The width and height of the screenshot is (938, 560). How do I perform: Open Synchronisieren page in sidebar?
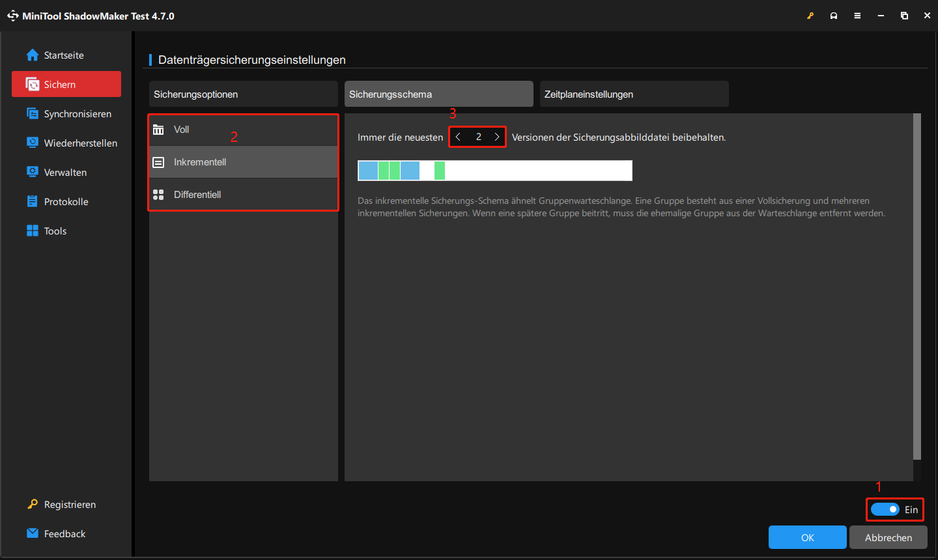(66, 114)
